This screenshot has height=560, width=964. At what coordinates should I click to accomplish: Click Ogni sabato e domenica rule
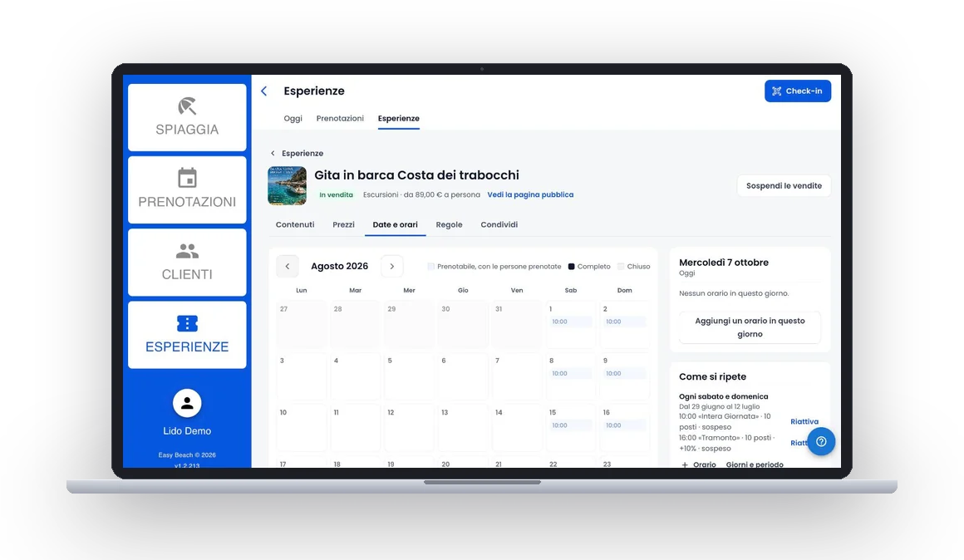tap(724, 396)
